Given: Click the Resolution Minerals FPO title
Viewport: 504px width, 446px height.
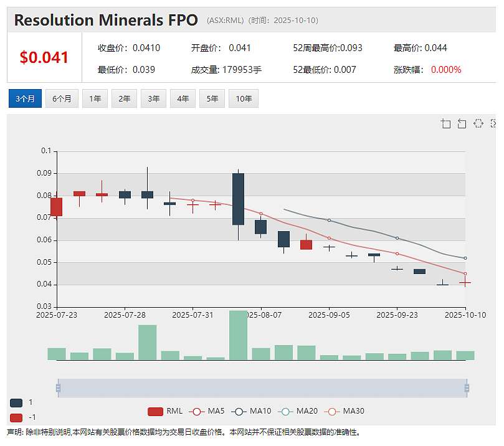Looking at the screenshot, I should coord(106,20).
